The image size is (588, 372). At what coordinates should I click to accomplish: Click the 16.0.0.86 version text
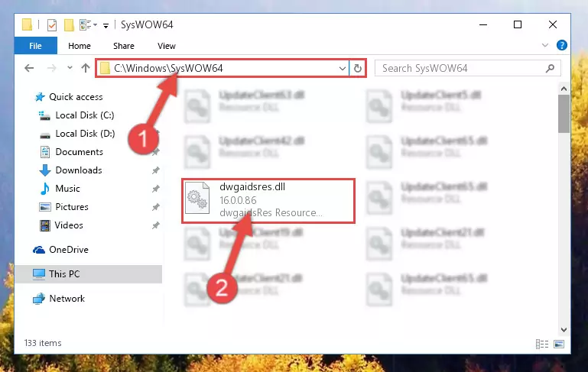238,200
